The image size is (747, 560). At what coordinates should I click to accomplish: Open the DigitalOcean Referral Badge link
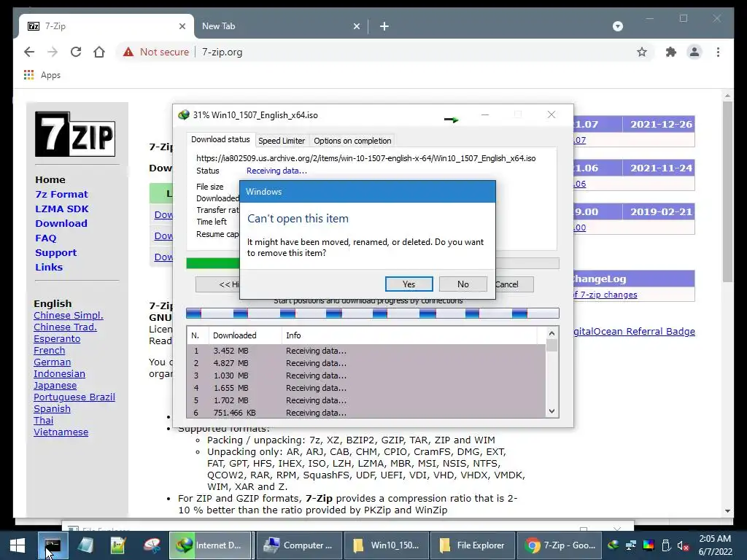click(634, 332)
